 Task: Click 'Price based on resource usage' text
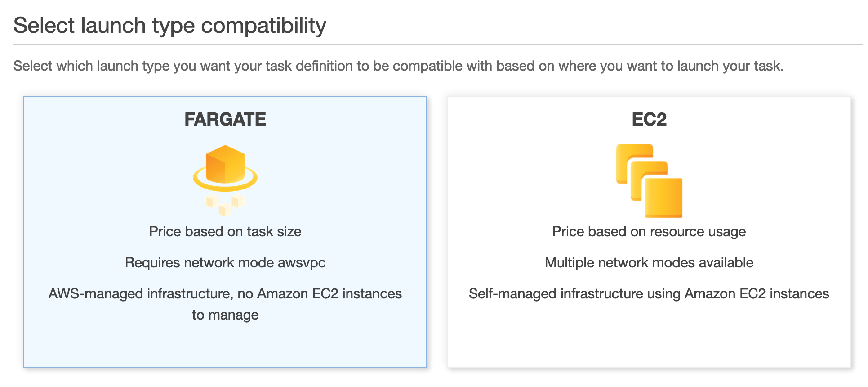click(649, 232)
